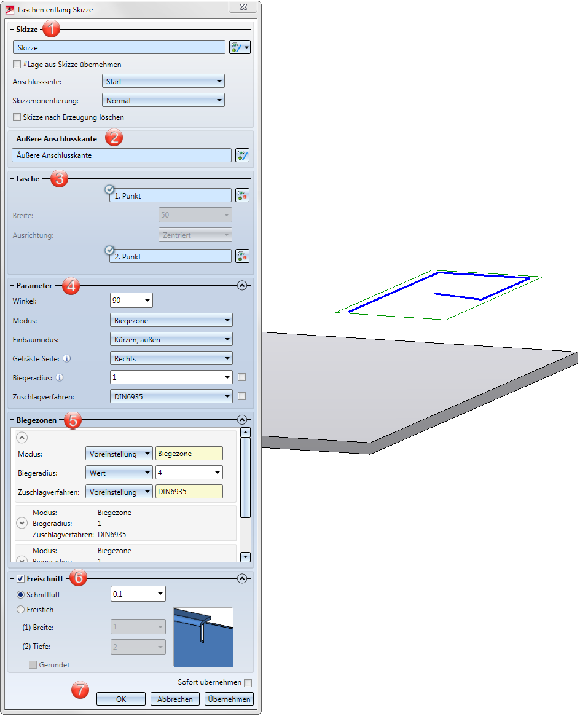The width and height of the screenshot is (588, 724).
Task: Open the dropdown arrow next to sketch icon
Action: (x=247, y=47)
